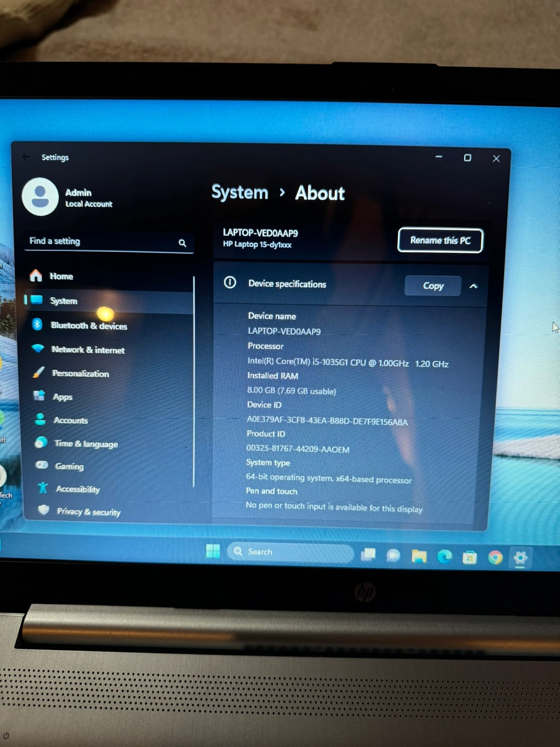Click the "Device ID" label
The image size is (560, 747).
[264, 405]
